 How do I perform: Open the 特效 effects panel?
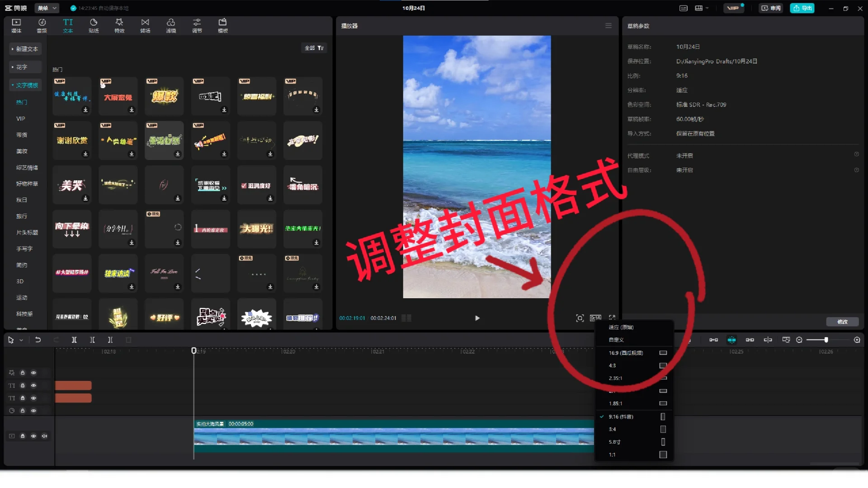click(x=119, y=25)
